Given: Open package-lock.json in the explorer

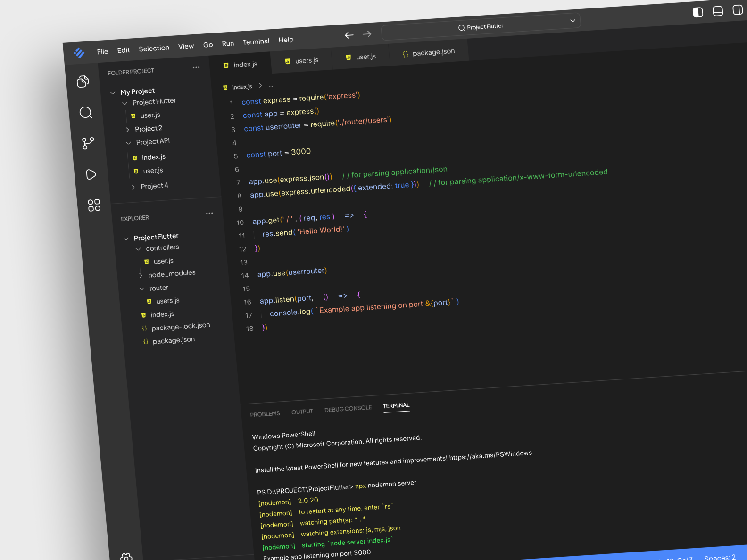Looking at the screenshot, I should point(180,327).
